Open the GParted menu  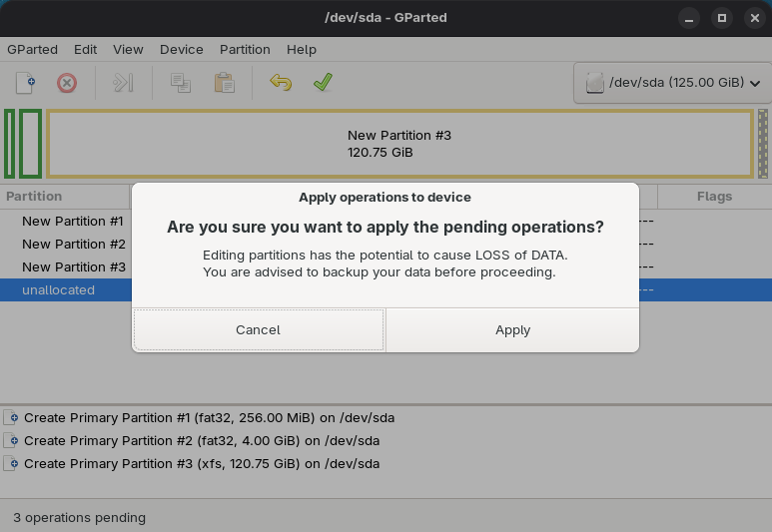pos(32,49)
